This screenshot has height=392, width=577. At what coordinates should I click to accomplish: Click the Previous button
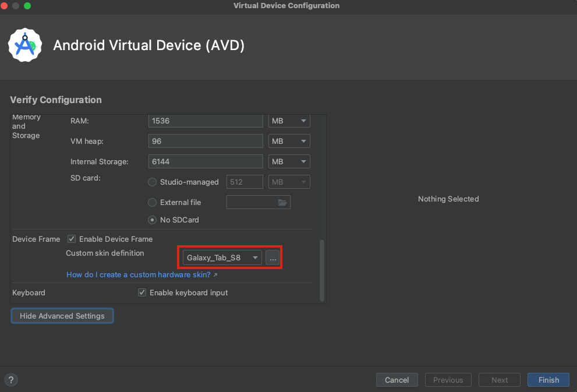coord(448,380)
